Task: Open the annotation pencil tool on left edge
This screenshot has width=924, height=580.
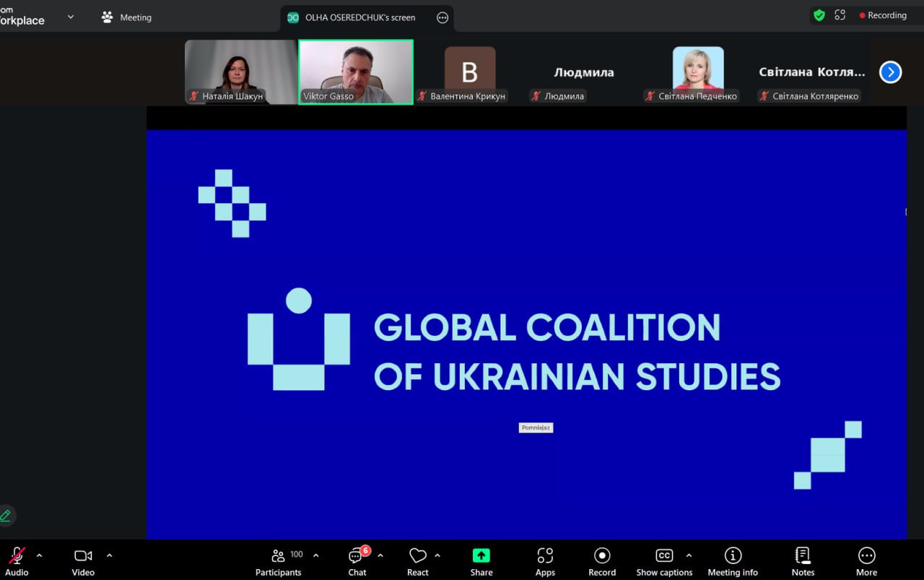Action: [x=6, y=515]
